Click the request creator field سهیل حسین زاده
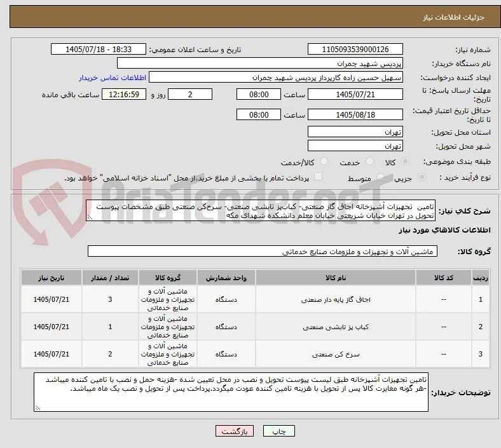 [x=276, y=78]
